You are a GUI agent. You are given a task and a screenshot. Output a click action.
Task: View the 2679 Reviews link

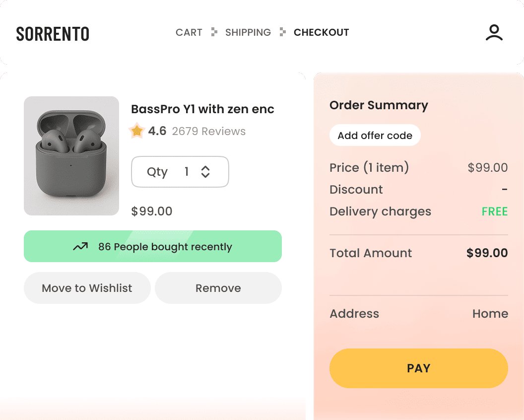[208, 132]
